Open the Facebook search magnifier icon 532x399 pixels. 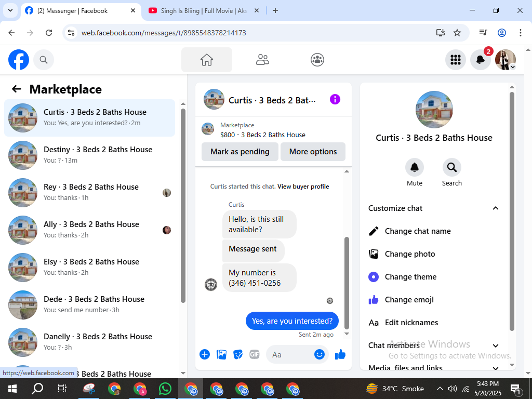coord(44,60)
